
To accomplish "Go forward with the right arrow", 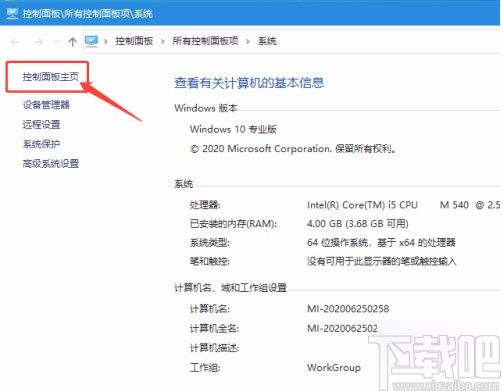I will point(38,42).
